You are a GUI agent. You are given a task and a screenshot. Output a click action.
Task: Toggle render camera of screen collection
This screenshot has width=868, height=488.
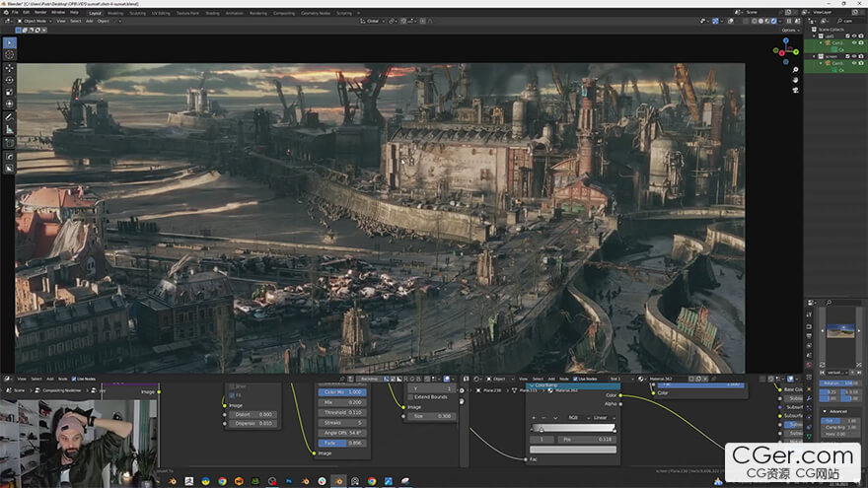(861, 56)
